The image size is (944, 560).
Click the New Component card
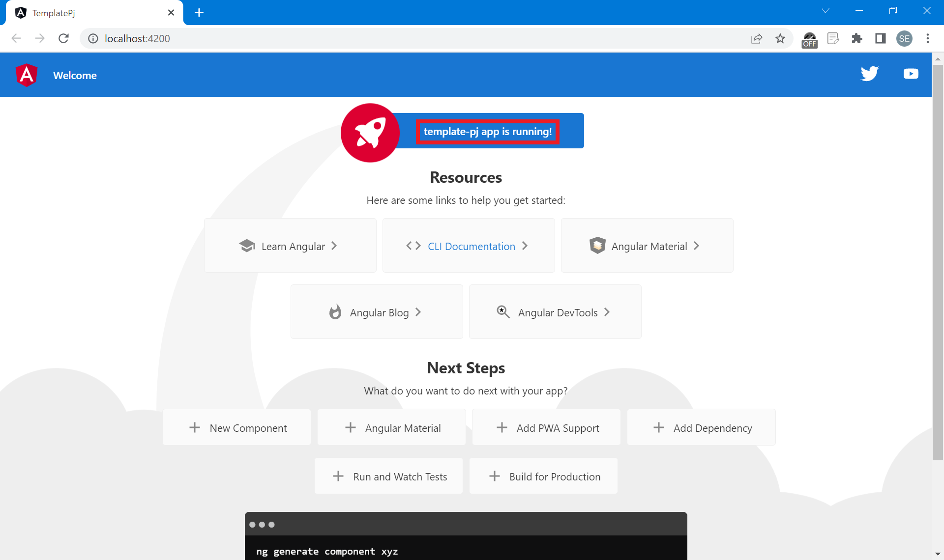237,428
